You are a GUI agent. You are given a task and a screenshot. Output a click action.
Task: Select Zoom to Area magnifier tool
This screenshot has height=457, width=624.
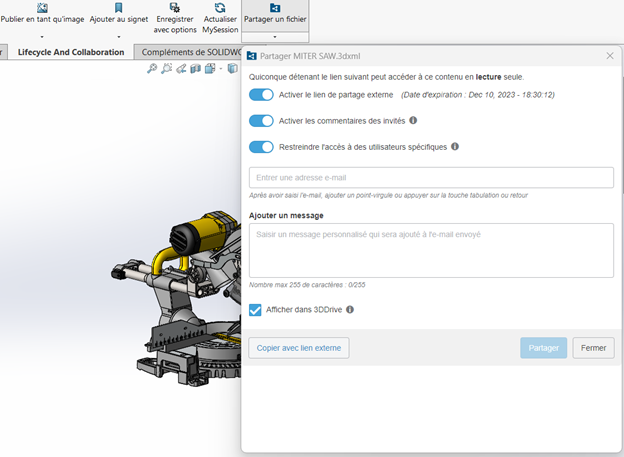166,68
